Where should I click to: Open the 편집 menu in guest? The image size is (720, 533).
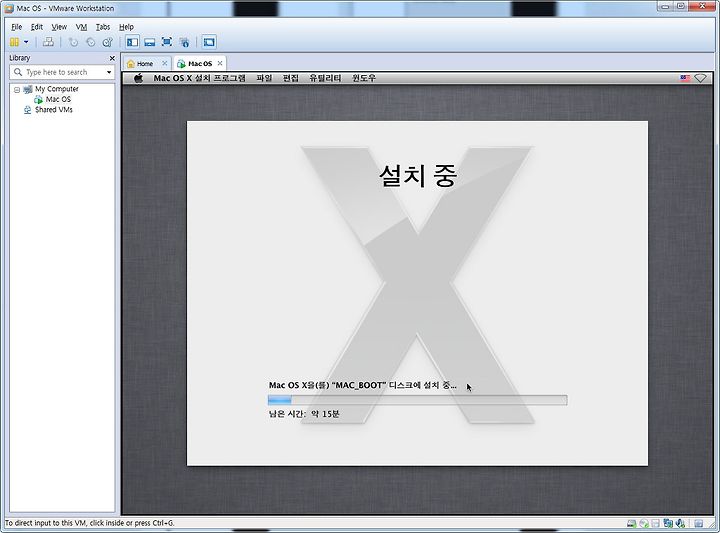(291, 78)
